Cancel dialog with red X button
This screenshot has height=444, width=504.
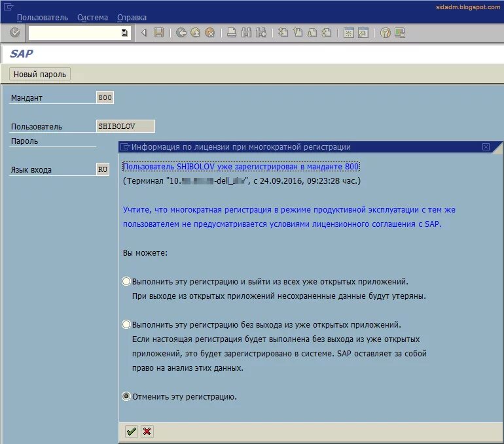pyautogui.click(x=147, y=432)
